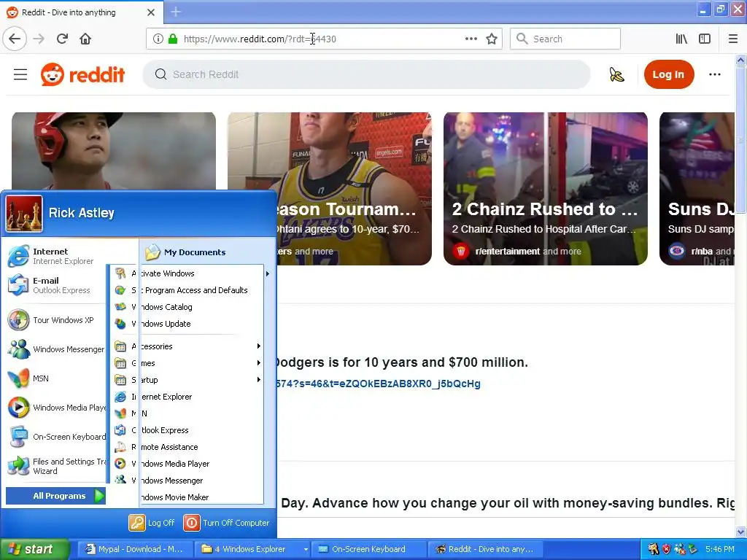The image size is (747, 560).
Task: Close the Reddit browser tab
Action: pos(150,12)
